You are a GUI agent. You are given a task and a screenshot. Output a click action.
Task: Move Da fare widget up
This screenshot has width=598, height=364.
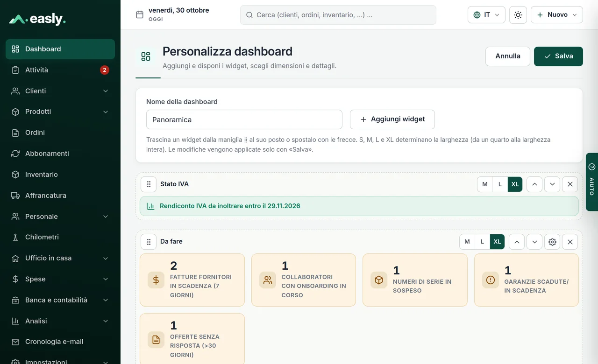[x=517, y=242]
